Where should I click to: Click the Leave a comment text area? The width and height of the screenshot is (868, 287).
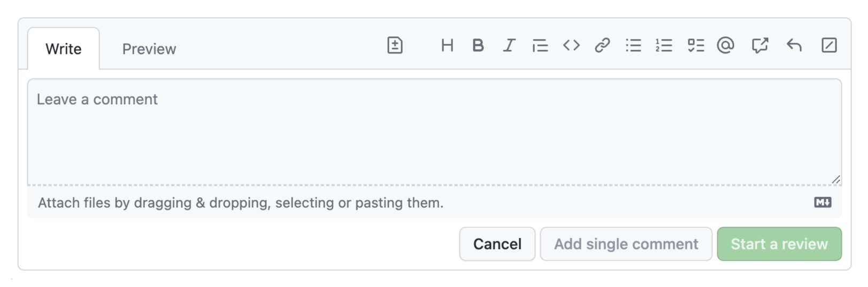[434, 131]
